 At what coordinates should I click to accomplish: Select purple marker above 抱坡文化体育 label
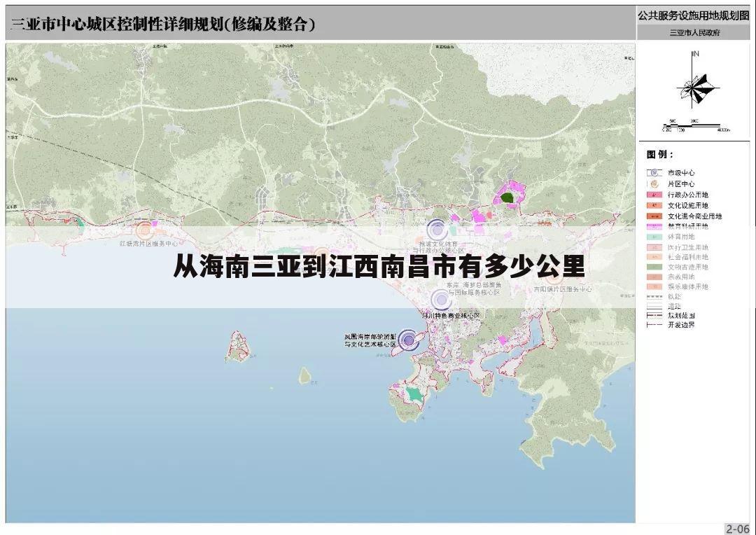coord(437,230)
